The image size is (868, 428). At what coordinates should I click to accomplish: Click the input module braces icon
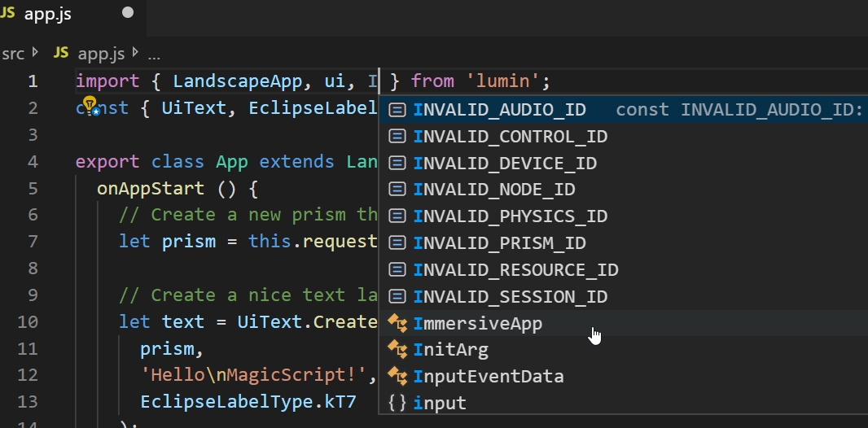[x=397, y=403]
